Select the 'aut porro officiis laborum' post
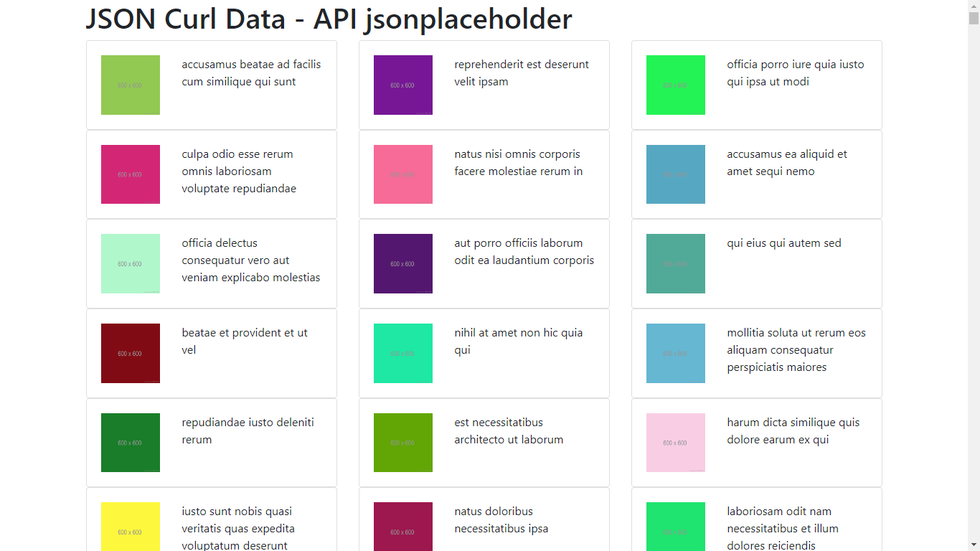The image size is (980, 551). click(524, 251)
